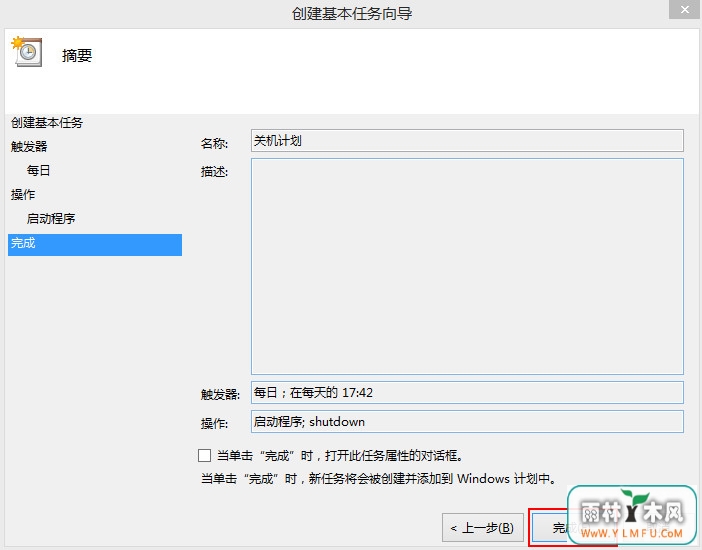Screen dimensions: 702x550
Task: Select the 触发器 step in sidebar
Action: pyautogui.click(x=29, y=146)
